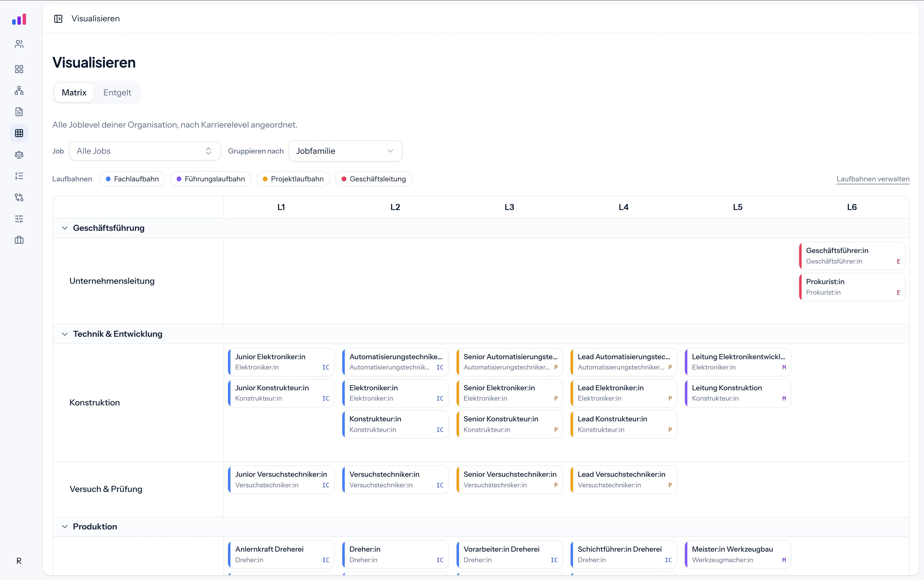Open the document icon in sidebar
Image resolution: width=924 pixels, height=580 pixels.
click(19, 112)
